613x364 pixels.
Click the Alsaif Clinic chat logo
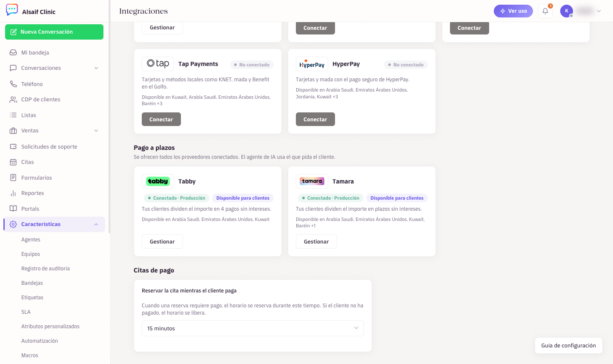[12, 10]
